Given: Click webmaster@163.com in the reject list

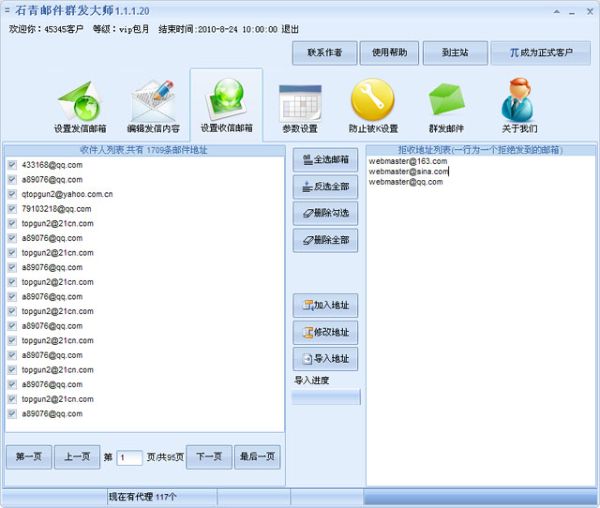Looking at the screenshot, I should [408, 161].
